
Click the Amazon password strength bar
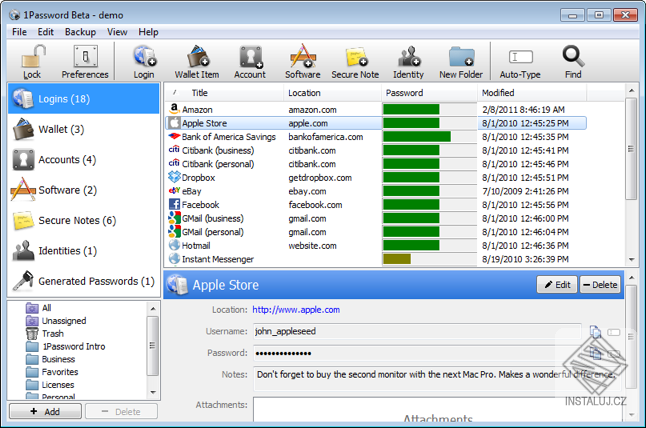tap(429, 110)
